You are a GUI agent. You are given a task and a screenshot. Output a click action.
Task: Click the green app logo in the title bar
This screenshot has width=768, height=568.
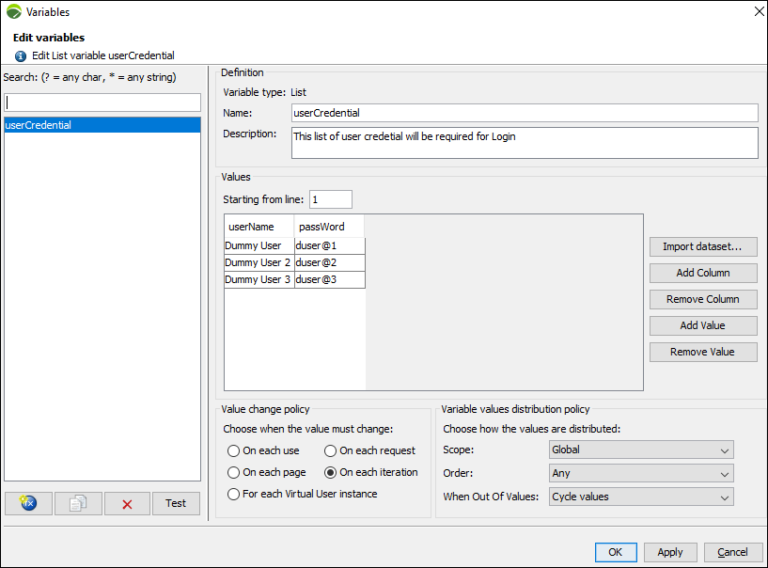[13, 12]
